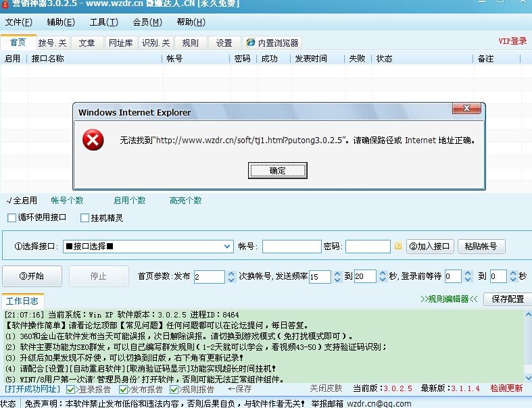Screen dimensions: 532x408
Task: Click ②加入接口 button
Action: [x=430, y=247]
